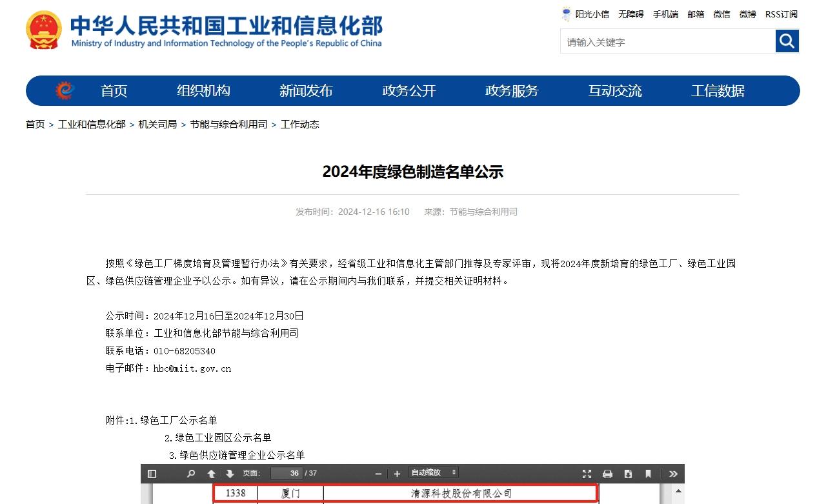Screen dimensions: 817x504
Task: Click the PDF page number field
Action: coord(287,474)
